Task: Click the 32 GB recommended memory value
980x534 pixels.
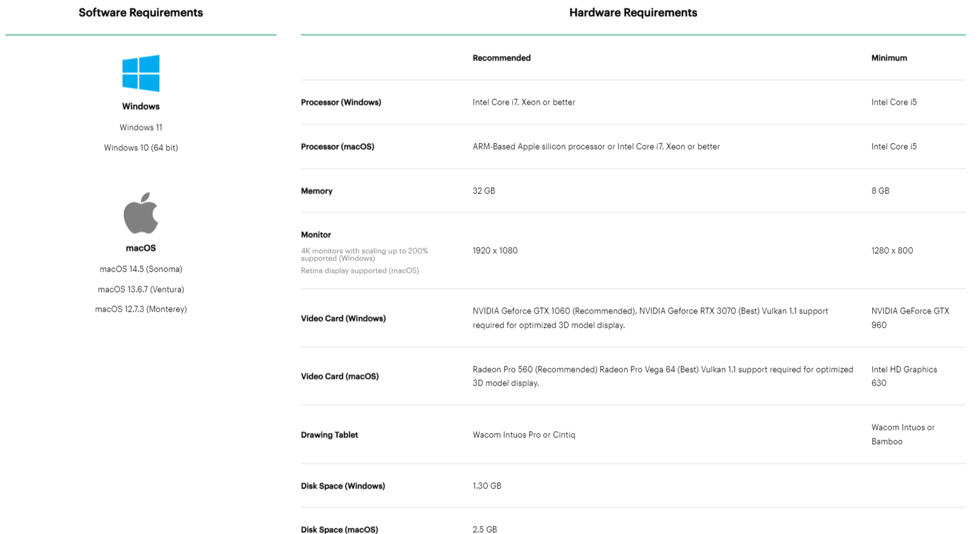Action: (483, 191)
